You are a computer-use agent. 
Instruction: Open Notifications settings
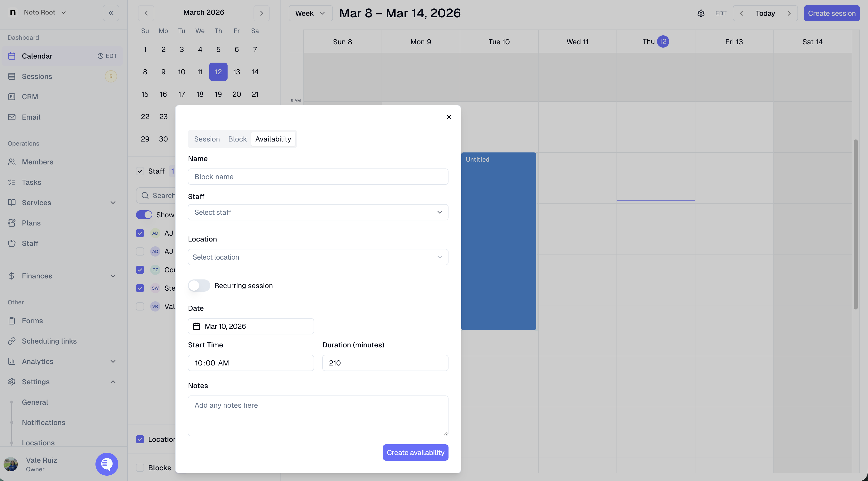[x=44, y=423]
